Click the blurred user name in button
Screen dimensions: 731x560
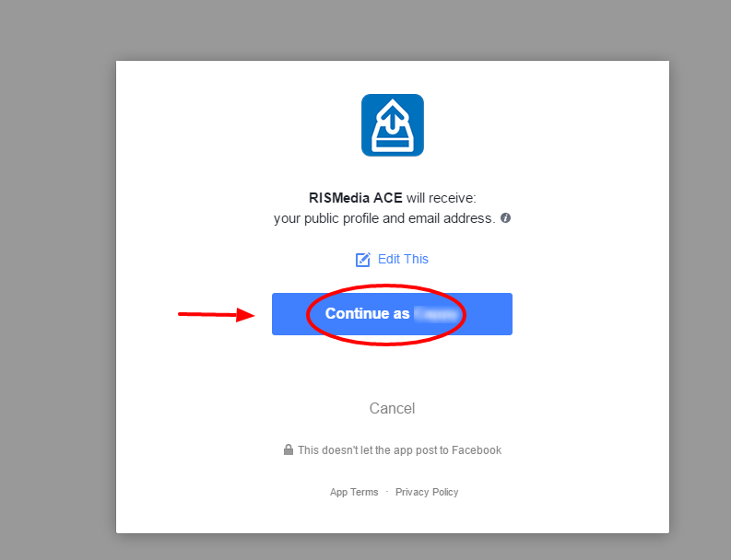[x=436, y=314]
